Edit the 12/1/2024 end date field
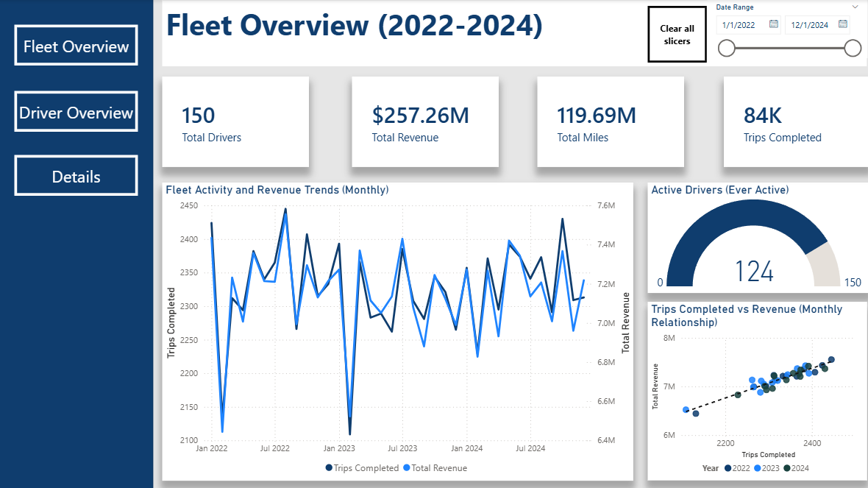This screenshot has height=488, width=868. coord(808,25)
